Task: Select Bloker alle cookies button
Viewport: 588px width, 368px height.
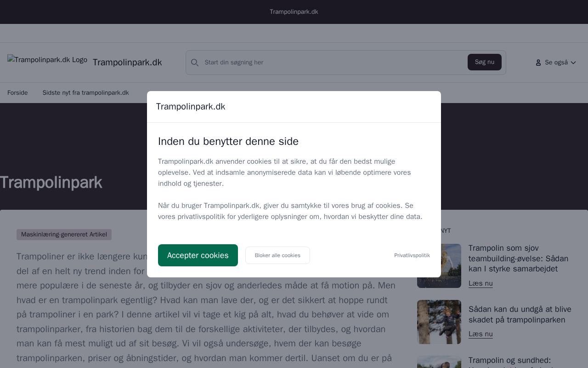Action: tap(277, 255)
